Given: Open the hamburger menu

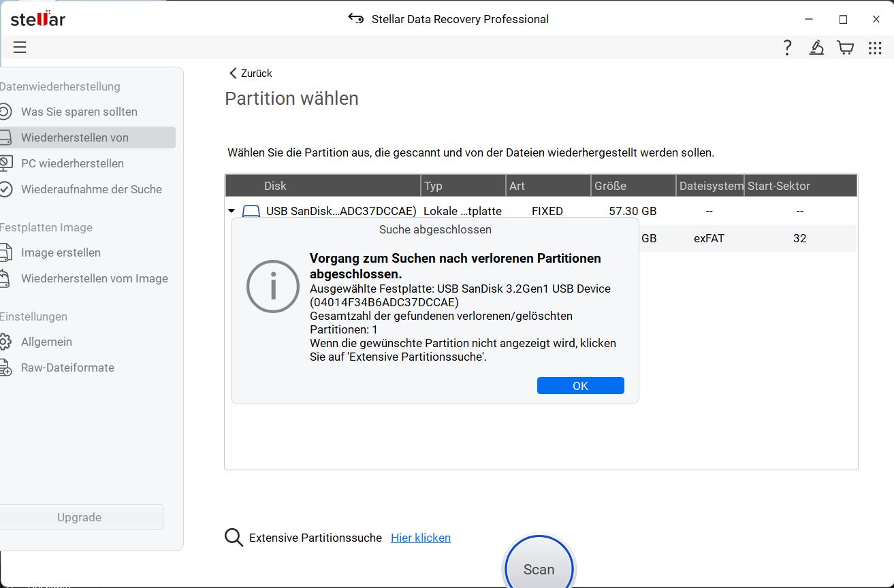Looking at the screenshot, I should (x=20, y=47).
